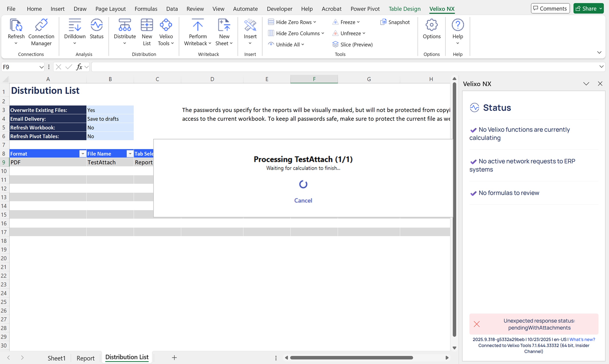Expand the Hide Zero Rows dropdown

pos(315,22)
